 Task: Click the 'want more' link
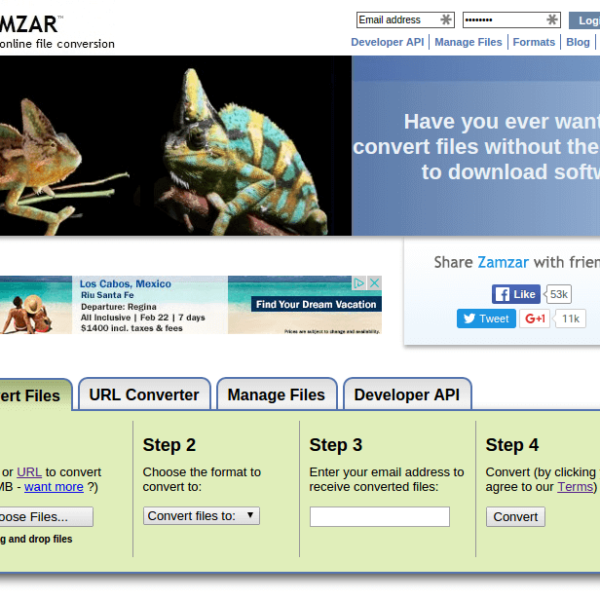point(54,487)
